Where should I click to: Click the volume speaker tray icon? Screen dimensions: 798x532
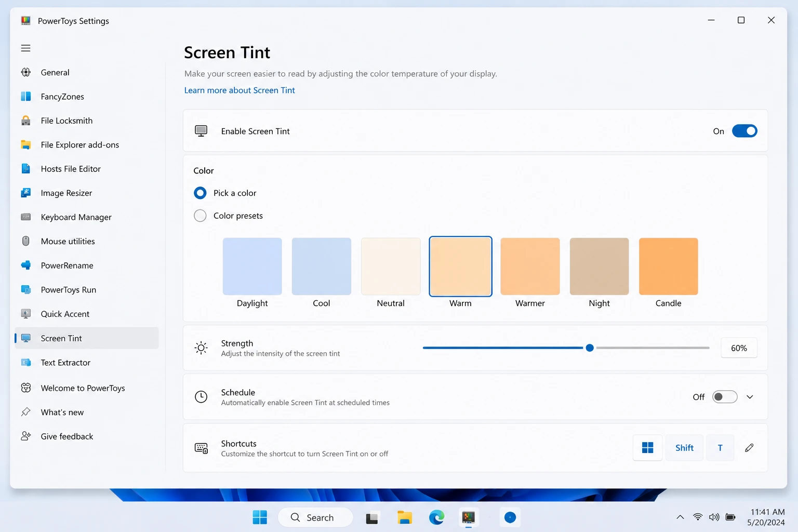[x=714, y=517]
